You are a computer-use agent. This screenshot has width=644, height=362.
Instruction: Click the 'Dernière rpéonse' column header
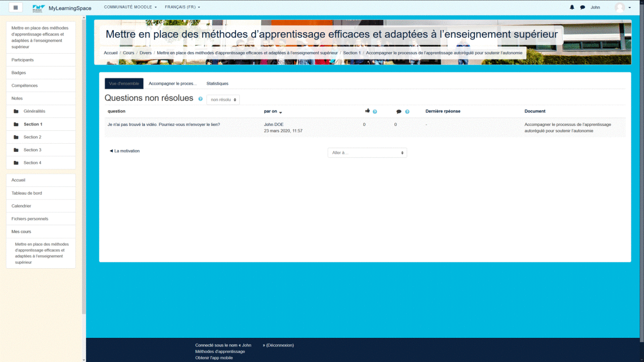(443, 112)
